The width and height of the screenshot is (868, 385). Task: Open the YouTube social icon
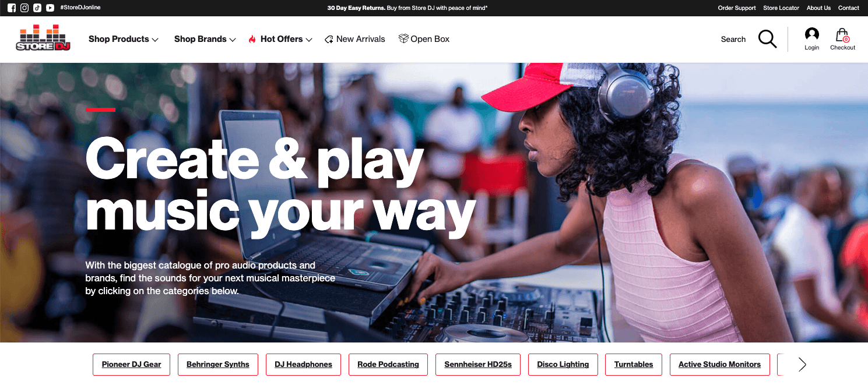tap(50, 8)
